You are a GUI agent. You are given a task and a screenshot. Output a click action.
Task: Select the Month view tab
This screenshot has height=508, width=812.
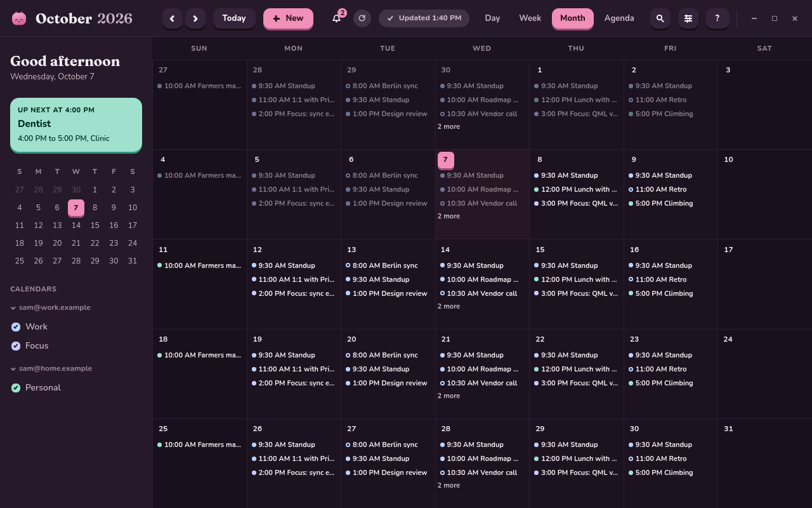coord(573,18)
